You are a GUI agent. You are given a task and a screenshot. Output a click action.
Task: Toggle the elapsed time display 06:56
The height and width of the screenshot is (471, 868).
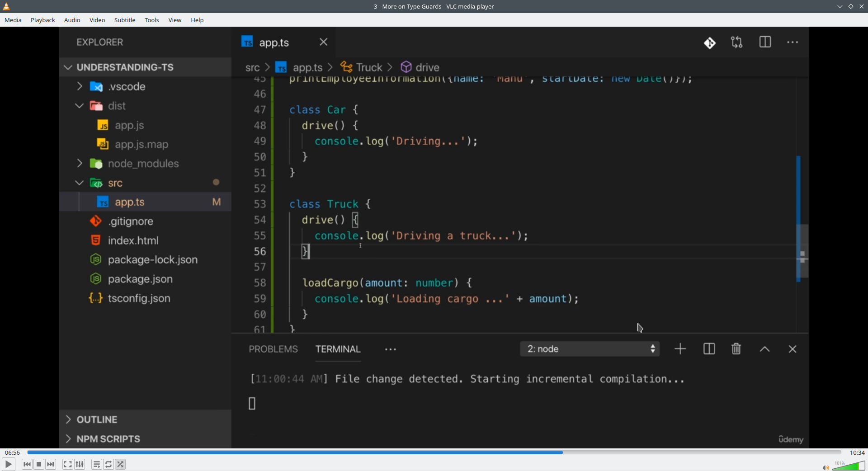tap(13, 452)
